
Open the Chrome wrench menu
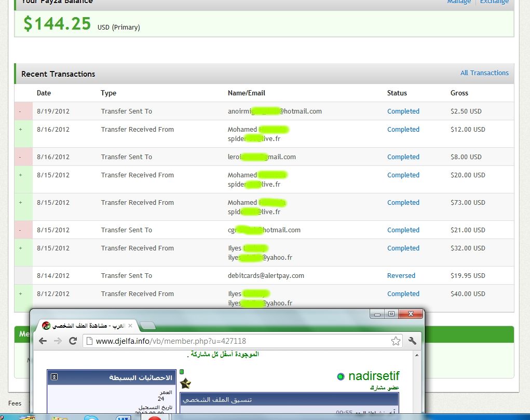[x=412, y=341]
